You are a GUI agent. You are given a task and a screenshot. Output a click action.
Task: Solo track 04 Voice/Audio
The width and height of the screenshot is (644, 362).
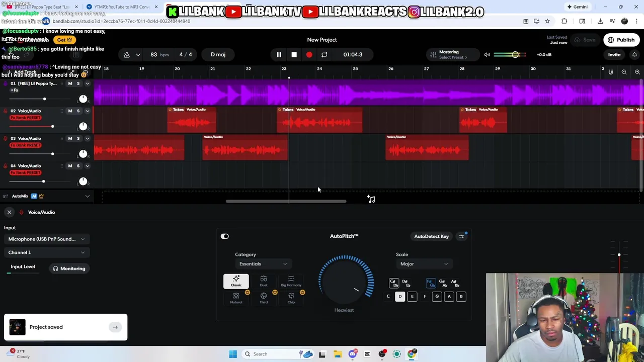(x=78, y=166)
